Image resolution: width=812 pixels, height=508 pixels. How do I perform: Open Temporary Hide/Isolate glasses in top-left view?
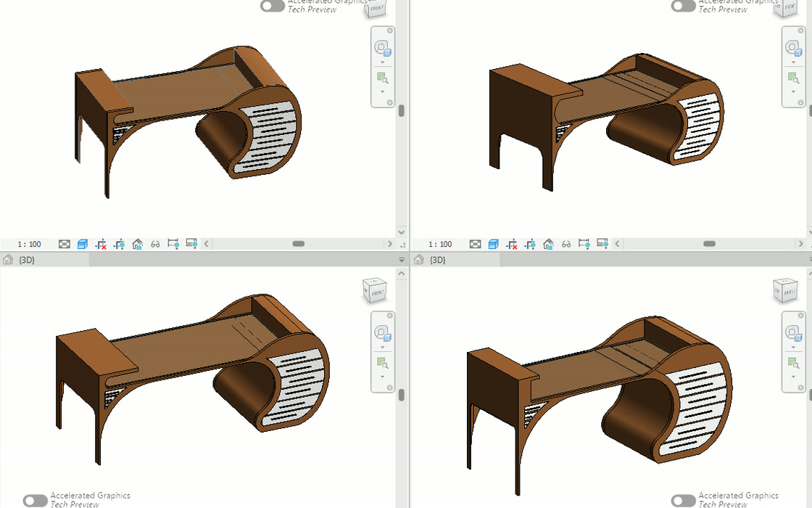click(155, 244)
